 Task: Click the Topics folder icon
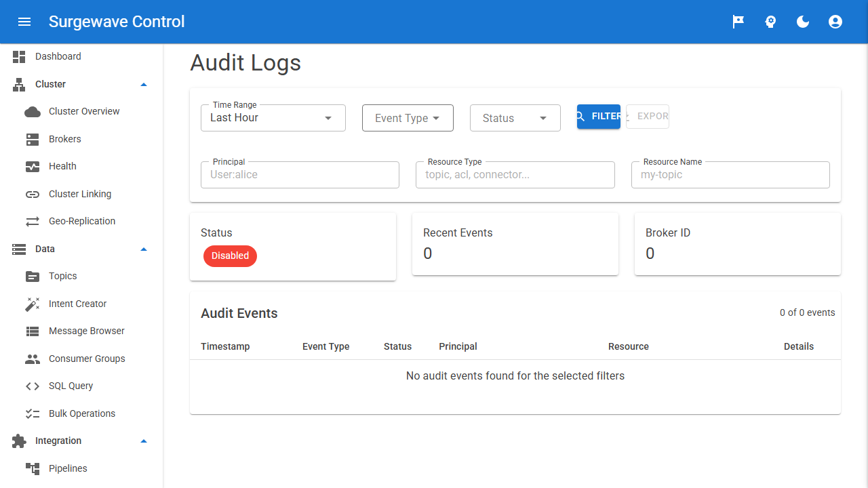[33, 277]
